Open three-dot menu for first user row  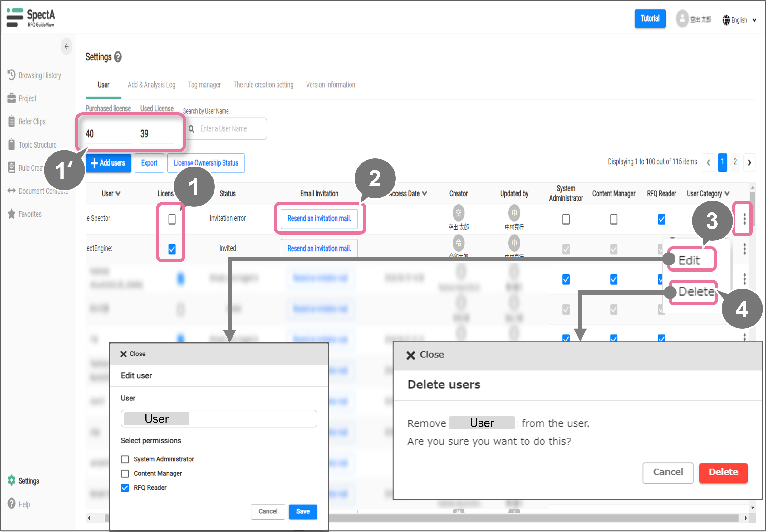[744, 219]
